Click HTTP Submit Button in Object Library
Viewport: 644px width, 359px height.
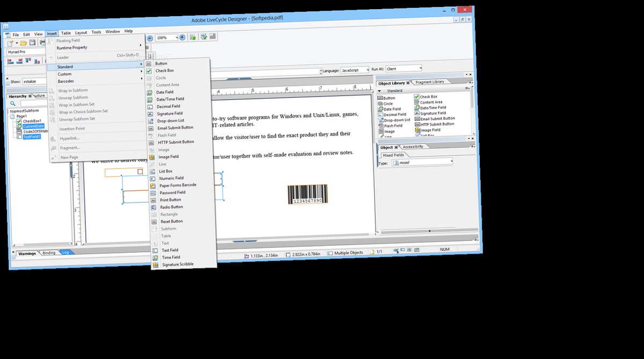[434, 124]
